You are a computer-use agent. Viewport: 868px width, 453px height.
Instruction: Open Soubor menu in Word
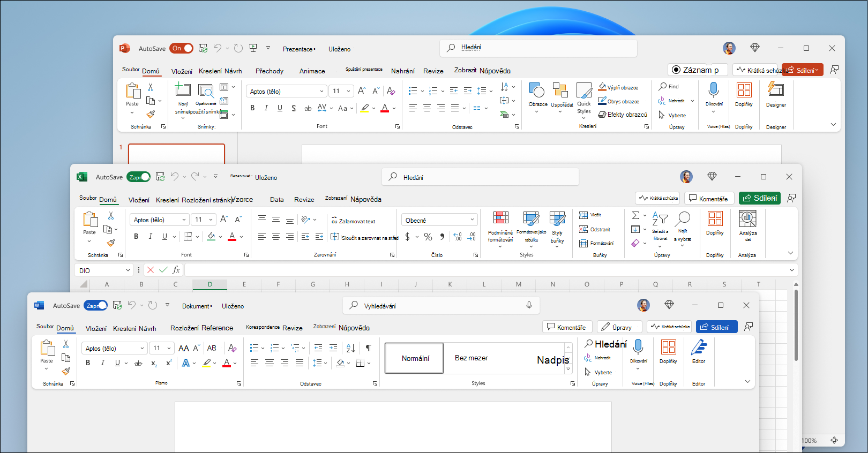(45, 326)
